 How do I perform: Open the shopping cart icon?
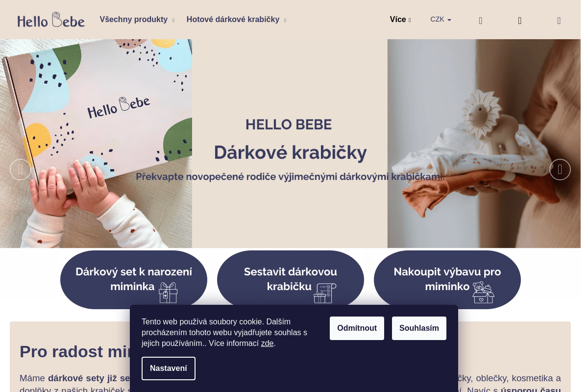(x=559, y=21)
